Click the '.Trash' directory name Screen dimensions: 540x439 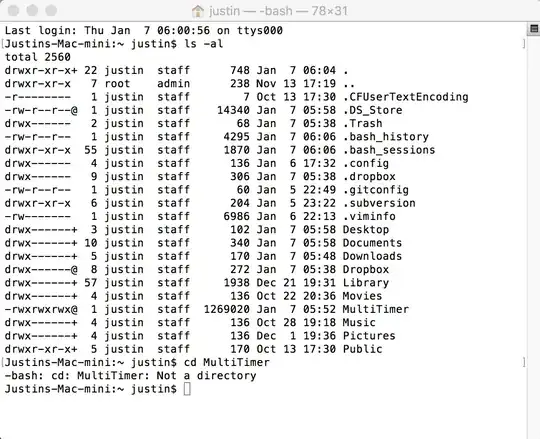click(x=363, y=124)
